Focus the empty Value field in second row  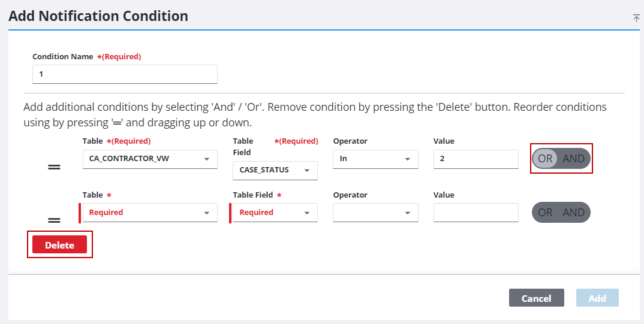pos(476,213)
